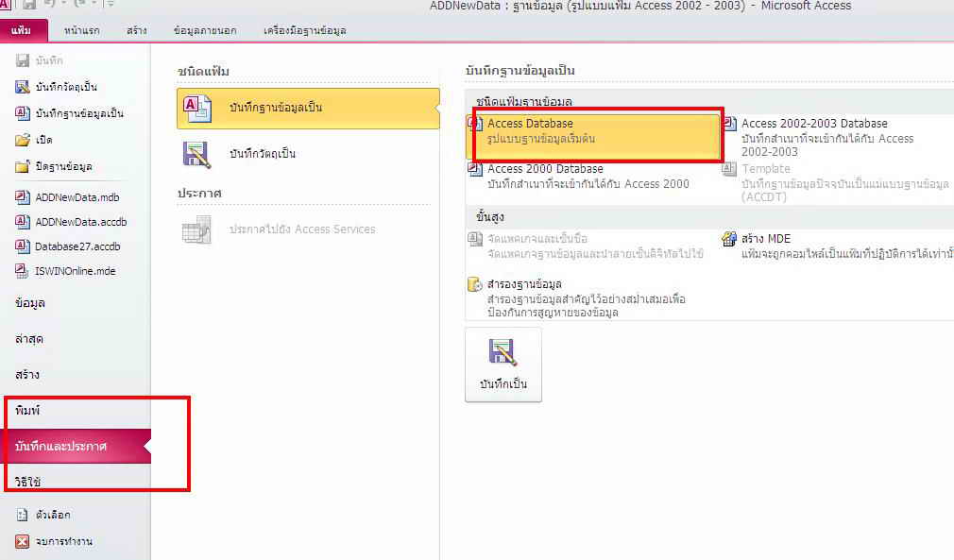Open the ข้อมูลภายนอก ribbon tab
The width and height of the screenshot is (954, 560).
click(x=205, y=30)
